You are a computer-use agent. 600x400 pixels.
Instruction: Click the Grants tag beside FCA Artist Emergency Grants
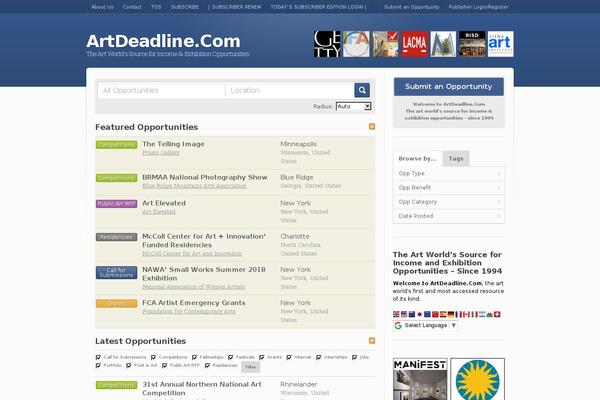(x=116, y=304)
